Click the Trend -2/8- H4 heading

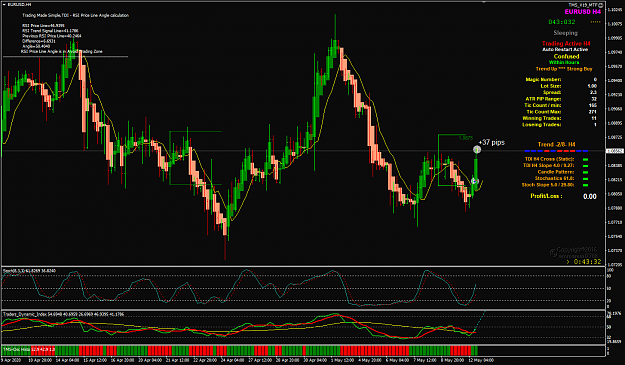(556, 144)
